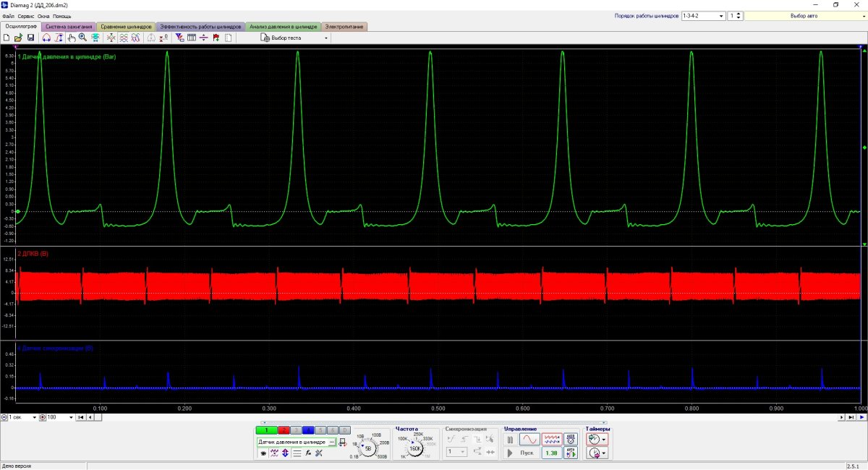The height and width of the screenshot is (470, 868).
Task: Toggle blue channel 4 button
Action: pos(308,430)
